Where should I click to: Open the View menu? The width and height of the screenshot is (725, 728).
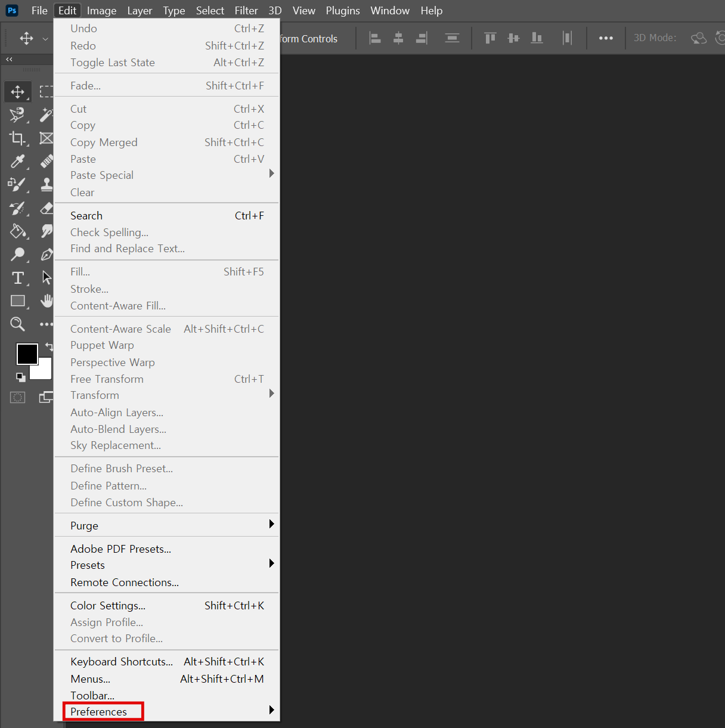(x=303, y=11)
